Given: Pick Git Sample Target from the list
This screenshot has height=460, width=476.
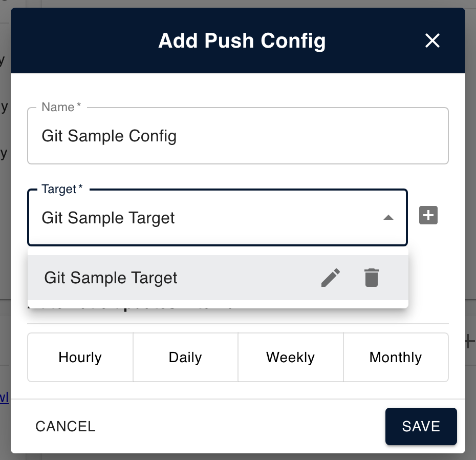Looking at the screenshot, I should (111, 278).
